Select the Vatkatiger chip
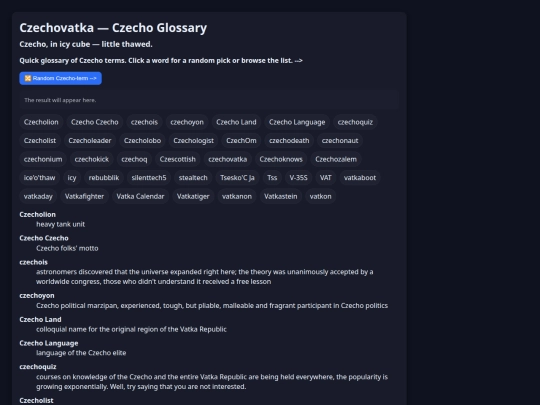Screen dimensions: 540x405 193,196
